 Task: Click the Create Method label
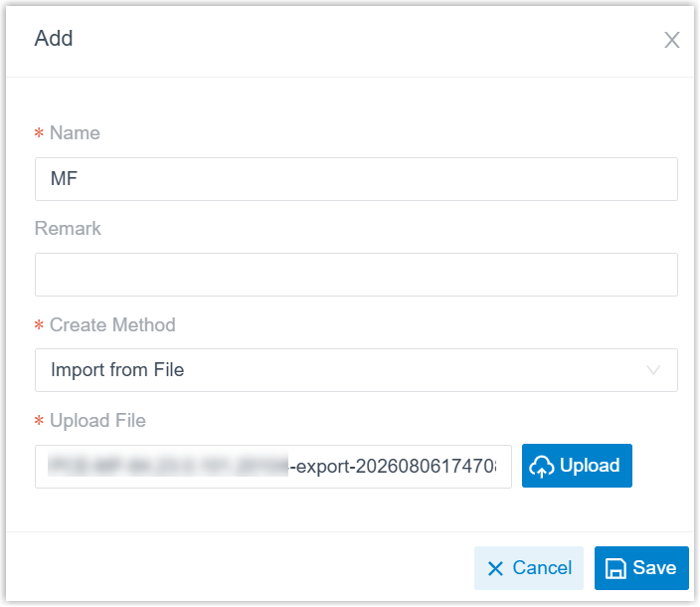[112, 324]
